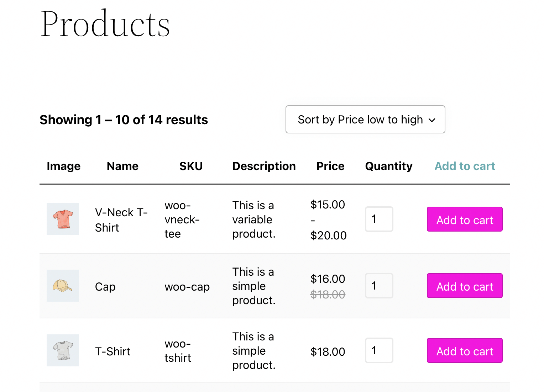Click the SKU column header
This screenshot has width=544, height=392.
(x=191, y=166)
